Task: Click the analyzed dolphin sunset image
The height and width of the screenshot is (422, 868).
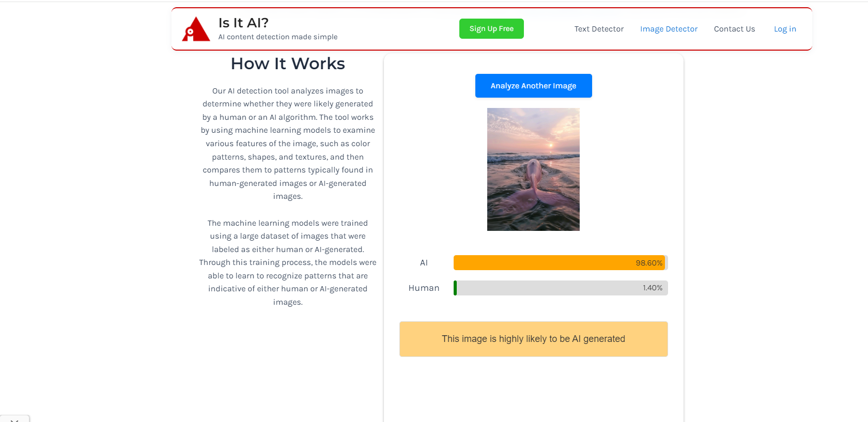Action: coord(533,169)
